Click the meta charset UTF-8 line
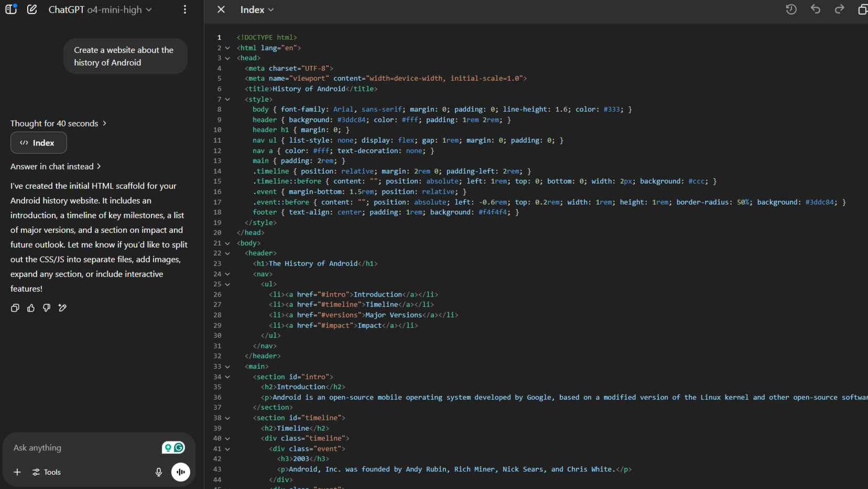Image resolution: width=868 pixels, height=489 pixels. 289,69
